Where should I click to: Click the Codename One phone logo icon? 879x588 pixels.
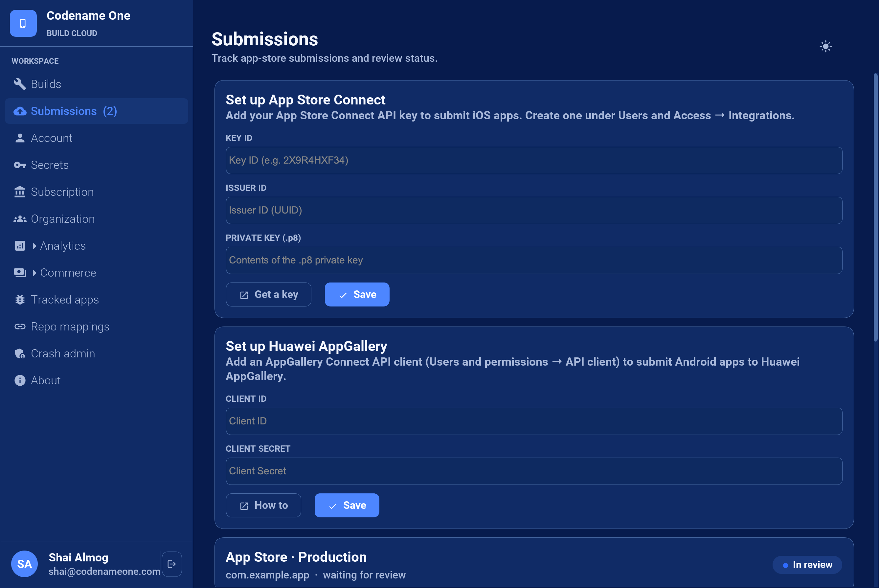[x=23, y=23]
